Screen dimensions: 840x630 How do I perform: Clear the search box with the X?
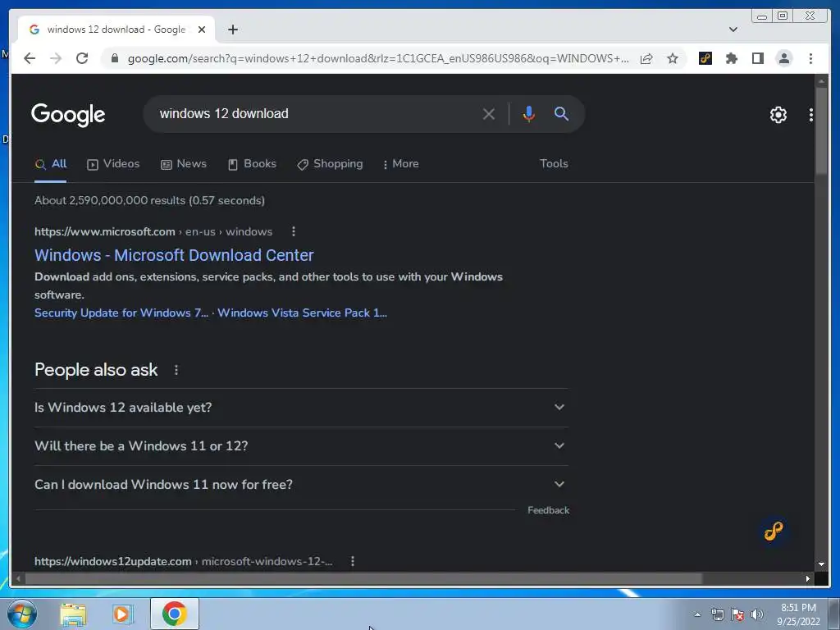click(x=489, y=114)
